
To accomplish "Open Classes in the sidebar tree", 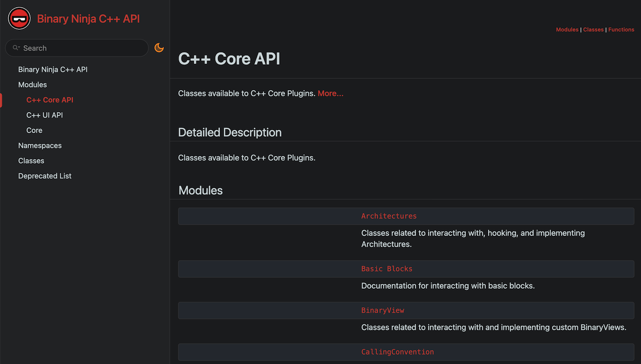I will pos(31,161).
